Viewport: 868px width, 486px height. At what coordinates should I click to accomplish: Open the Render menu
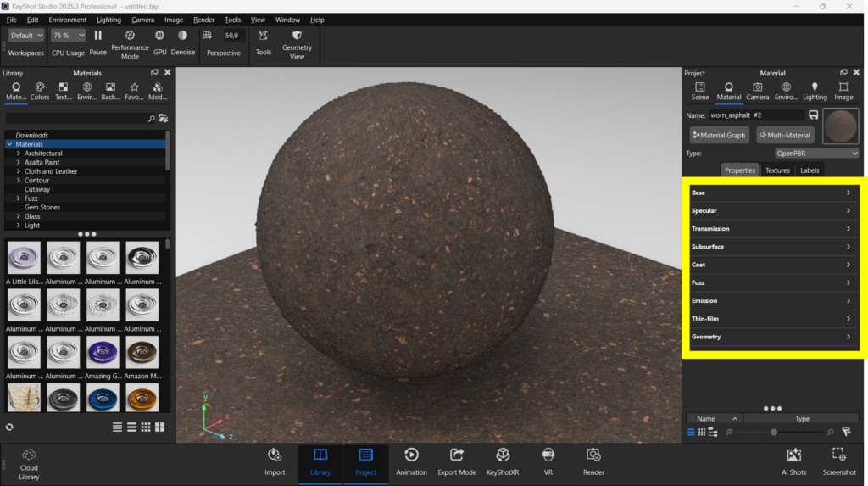pos(203,20)
